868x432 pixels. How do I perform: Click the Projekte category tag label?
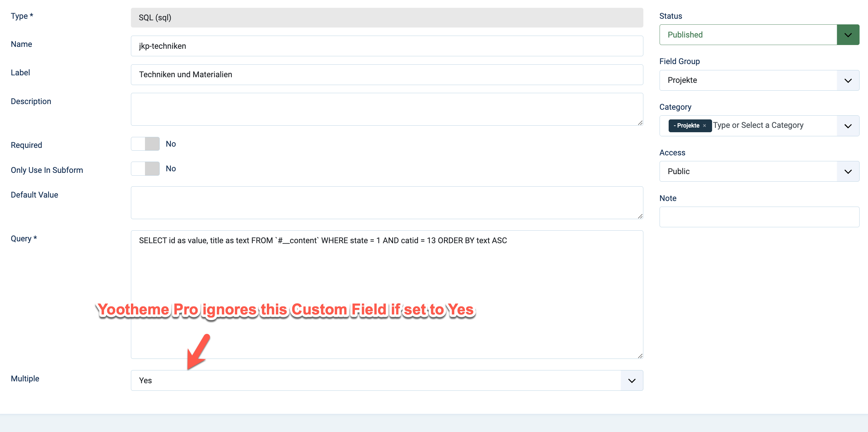[x=686, y=126]
